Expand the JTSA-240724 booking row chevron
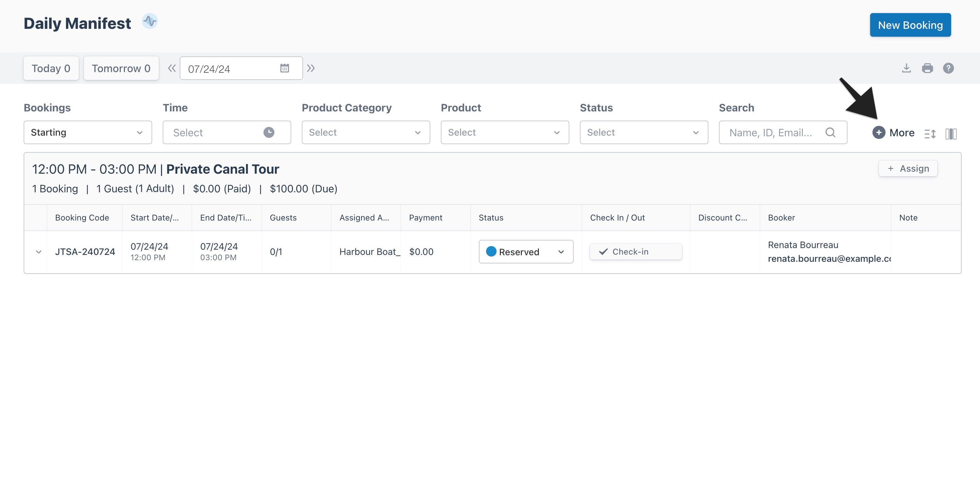980x481 pixels. coord(38,252)
